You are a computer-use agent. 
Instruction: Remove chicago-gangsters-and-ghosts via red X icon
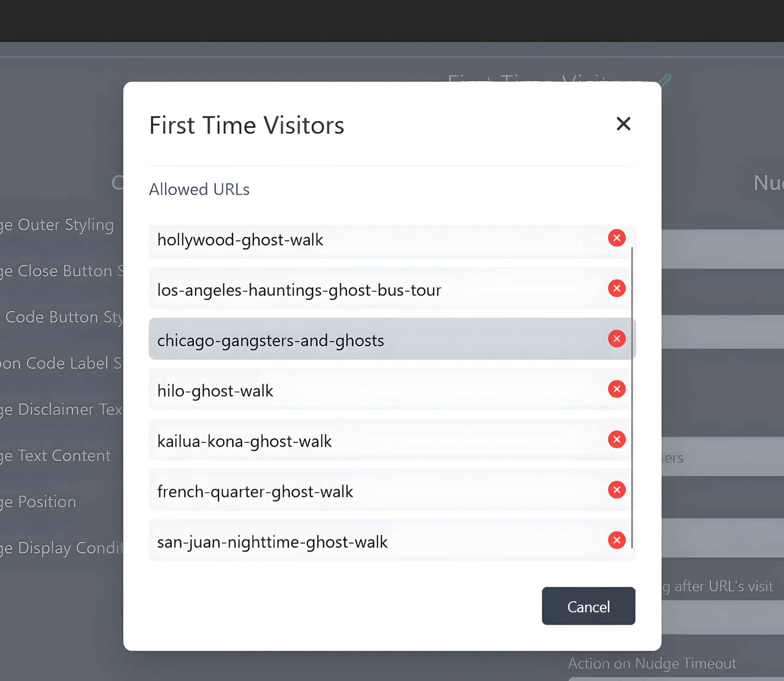[616, 339]
